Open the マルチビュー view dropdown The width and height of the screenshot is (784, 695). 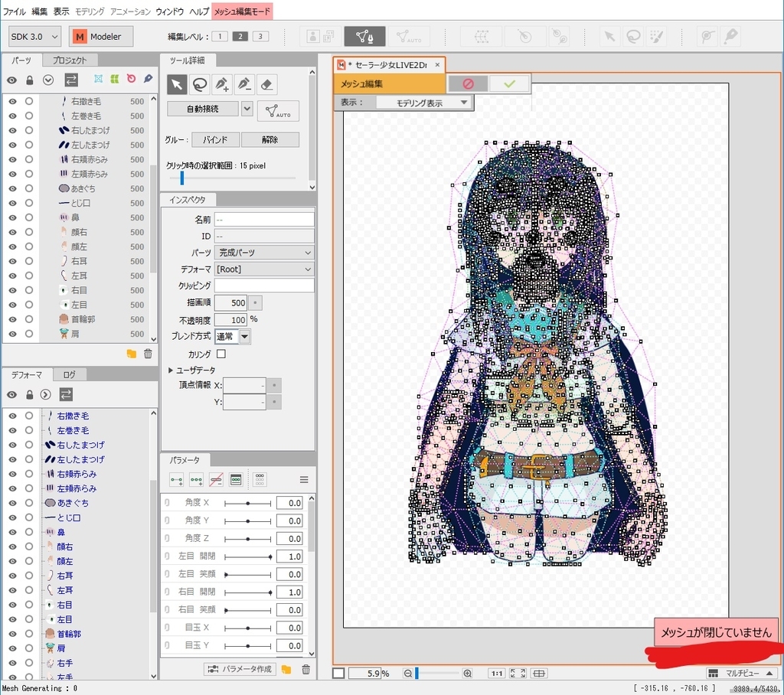(741, 673)
